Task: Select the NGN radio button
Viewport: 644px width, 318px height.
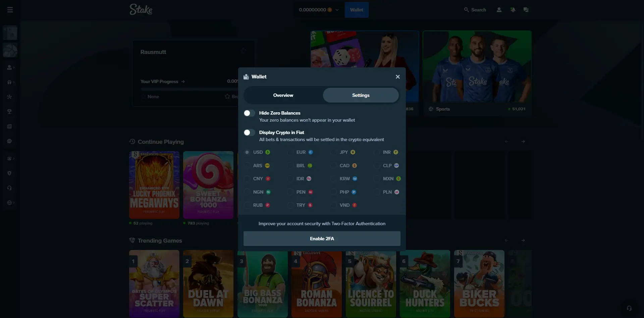Action: [x=247, y=192]
